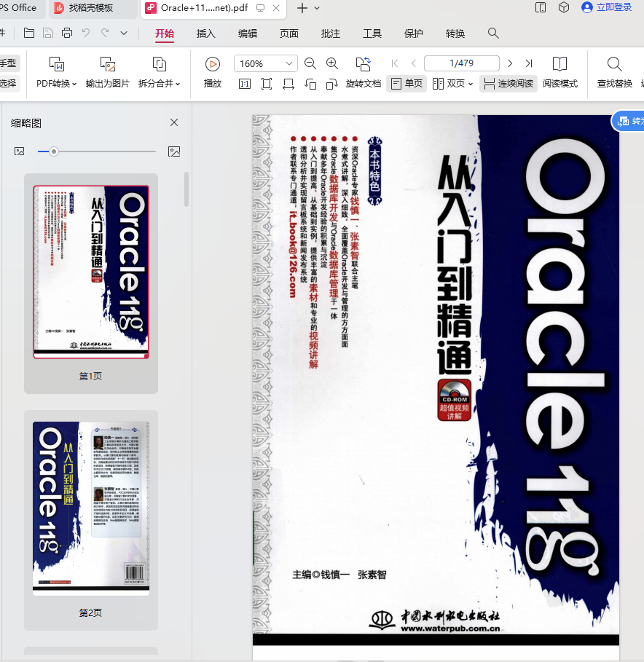This screenshot has height=662, width=644.
Task: Click large thumbnail size icon
Action: click(174, 151)
